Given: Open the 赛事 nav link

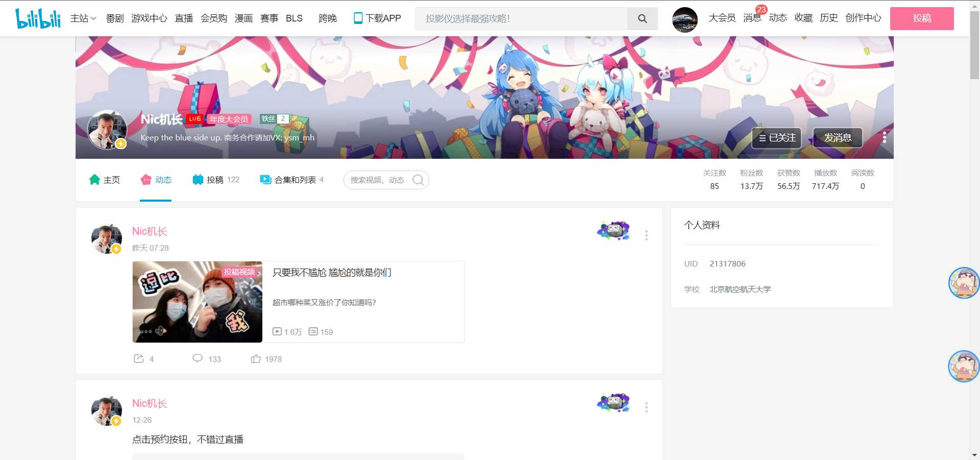Looking at the screenshot, I should pos(269,18).
